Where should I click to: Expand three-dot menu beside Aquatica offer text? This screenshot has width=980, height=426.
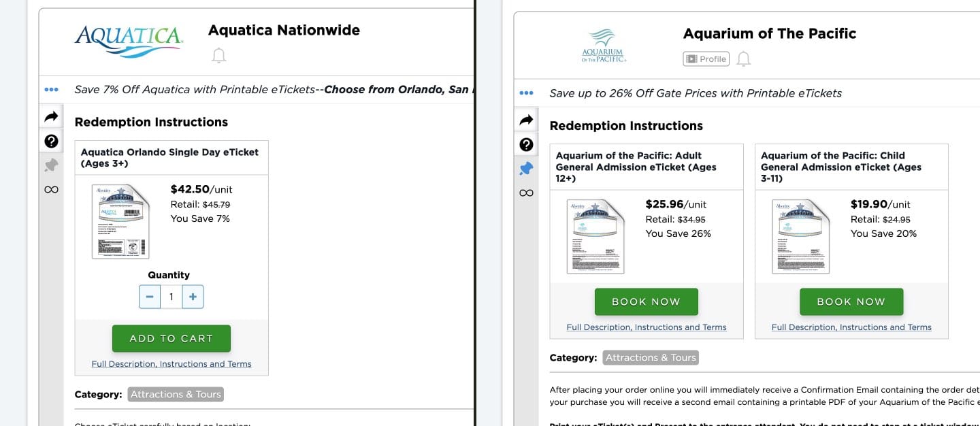tap(51, 89)
